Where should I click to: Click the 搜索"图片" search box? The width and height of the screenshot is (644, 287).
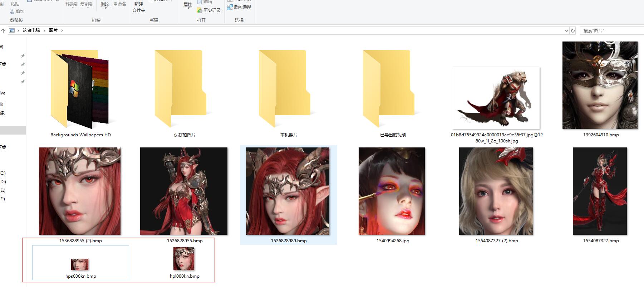coord(611,31)
